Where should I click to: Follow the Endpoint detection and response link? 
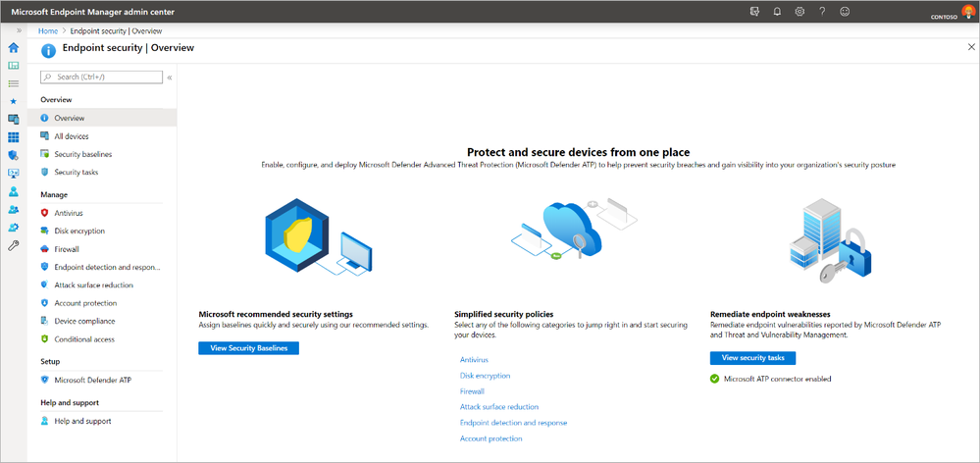[514, 423]
